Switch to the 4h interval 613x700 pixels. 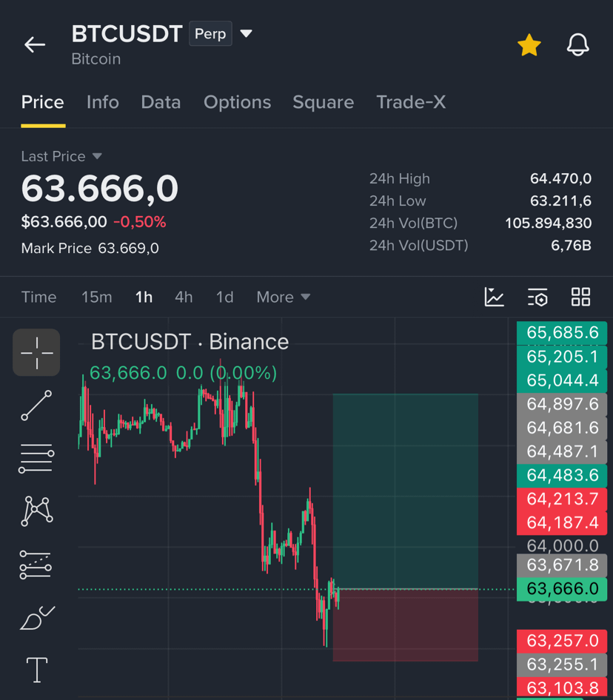[184, 297]
